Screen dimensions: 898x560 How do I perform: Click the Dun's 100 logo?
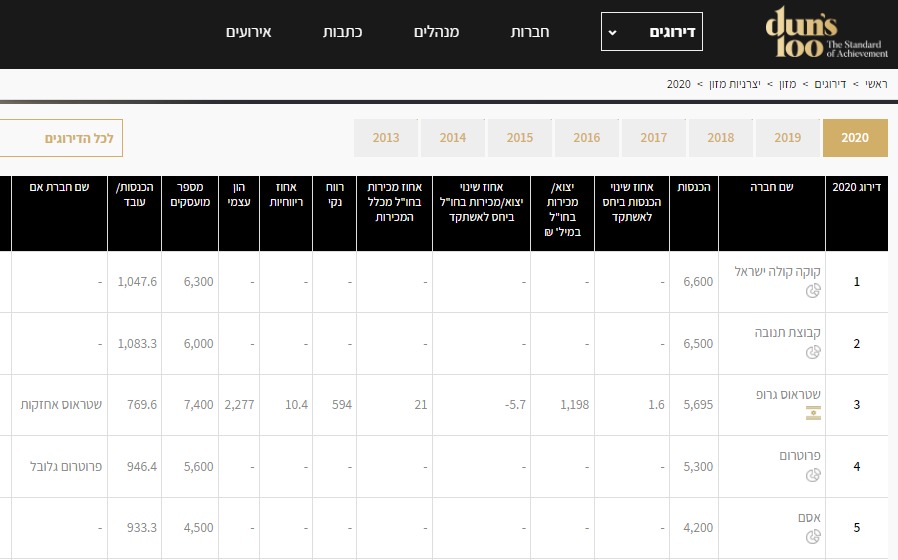[x=826, y=32]
